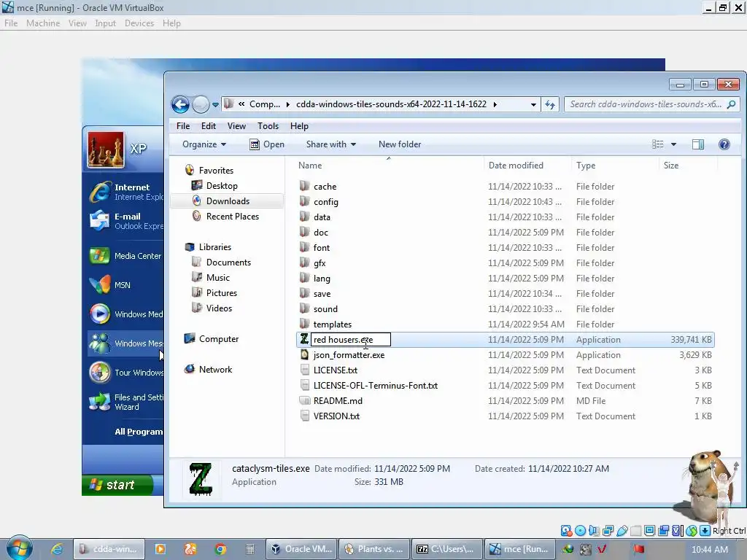Open Explorer's File menu
The width and height of the screenshot is (747, 560).
tap(183, 126)
